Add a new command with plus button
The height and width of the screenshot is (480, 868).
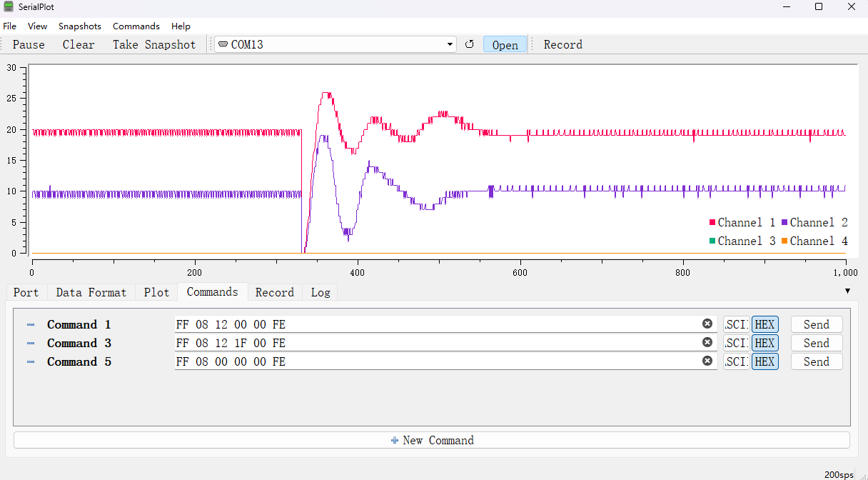point(431,440)
